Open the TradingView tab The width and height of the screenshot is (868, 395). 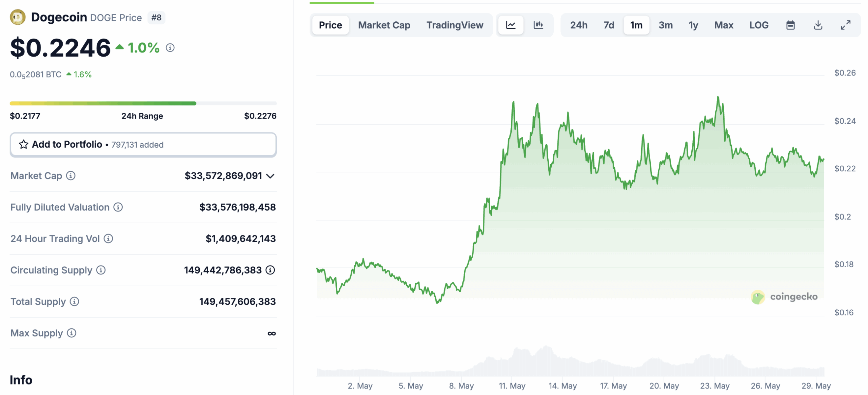click(x=455, y=25)
